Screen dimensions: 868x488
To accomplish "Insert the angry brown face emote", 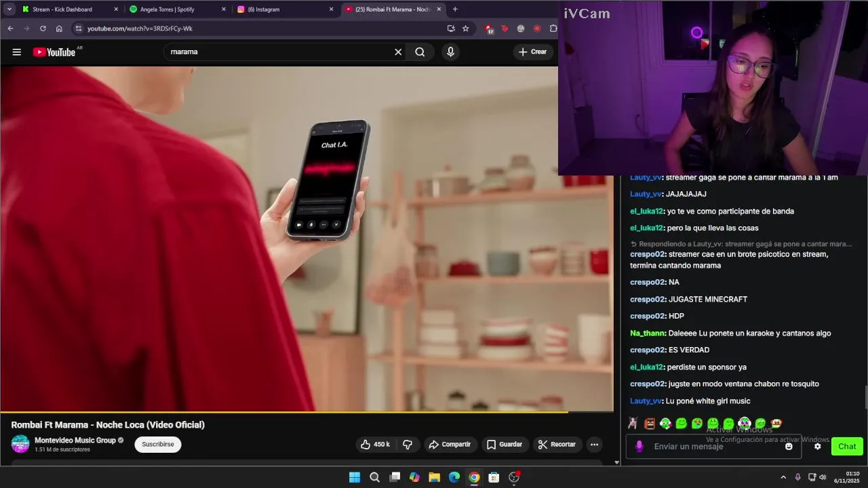I will (650, 424).
